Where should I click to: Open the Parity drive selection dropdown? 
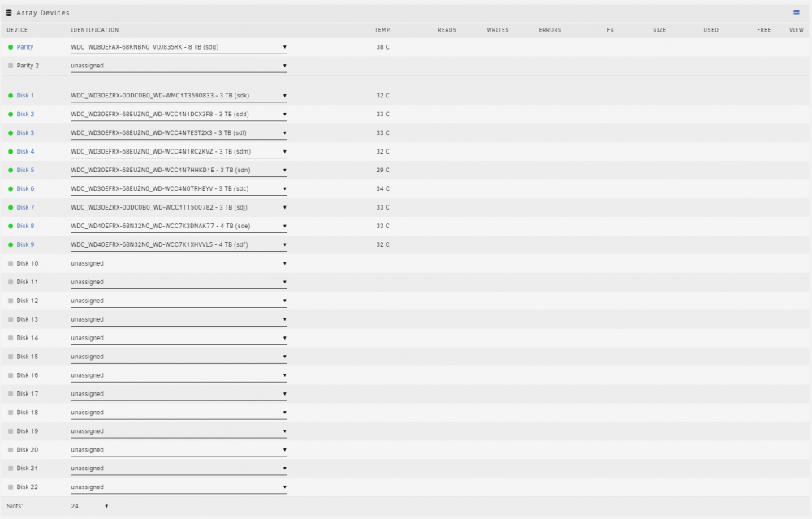pyautogui.click(x=179, y=47)
